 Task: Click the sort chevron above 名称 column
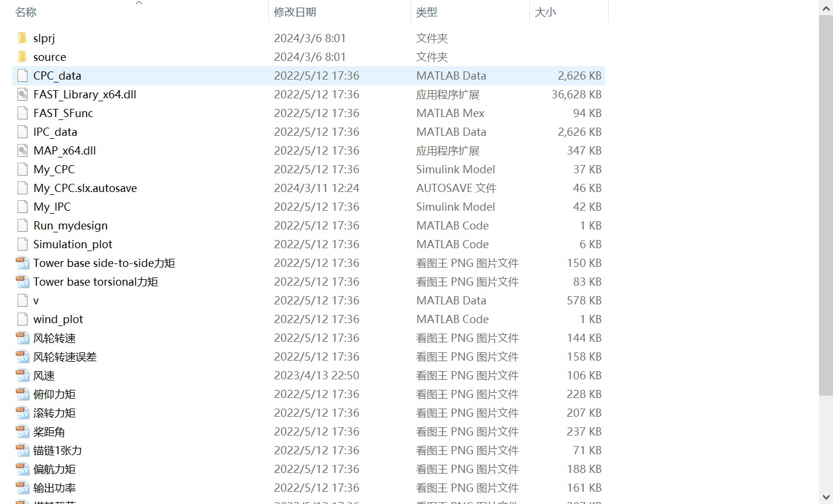(139, 3)
